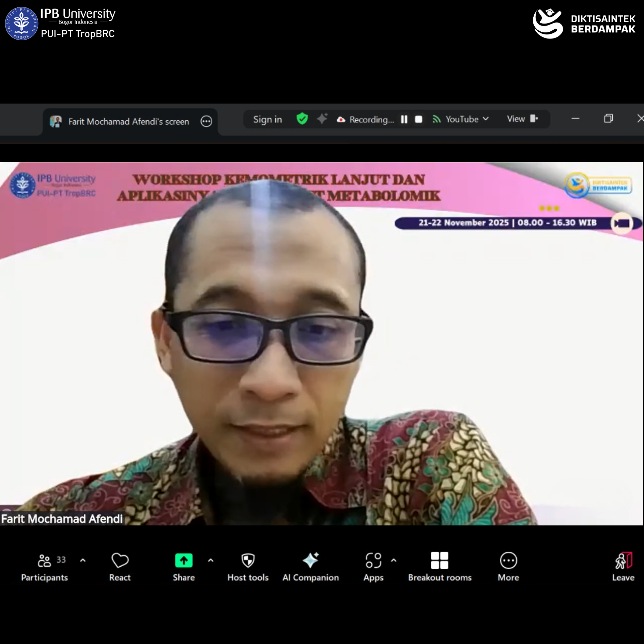644x644 pixels.
Task: Open the Apps panel
Action: tap(373, 566)
